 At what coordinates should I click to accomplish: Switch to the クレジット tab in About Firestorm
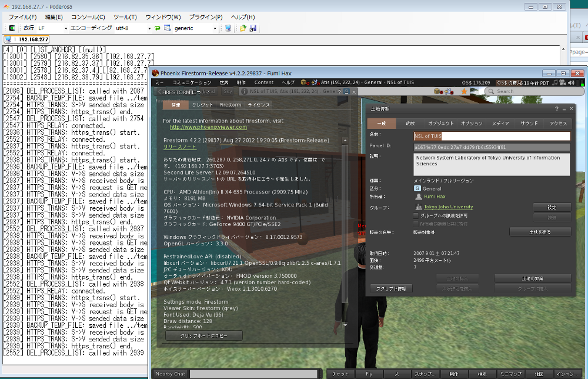click(x=202, y=105)
